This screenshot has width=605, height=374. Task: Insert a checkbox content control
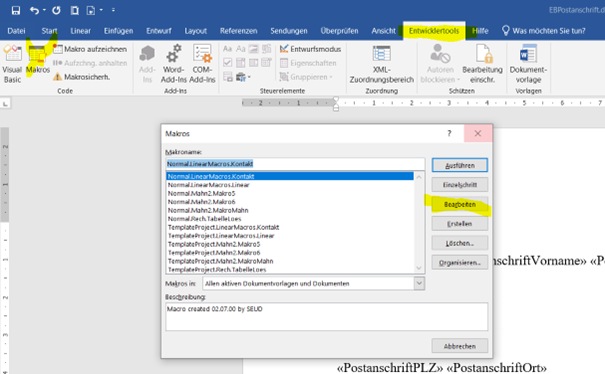[228, 63]
